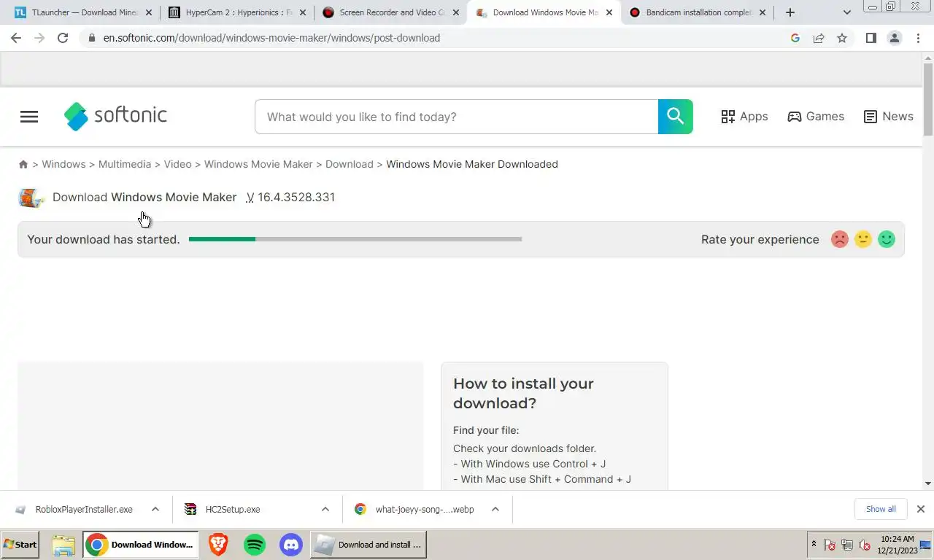Show hidden system tray icons
Screen dimensions: 934x560
[814, 544]
